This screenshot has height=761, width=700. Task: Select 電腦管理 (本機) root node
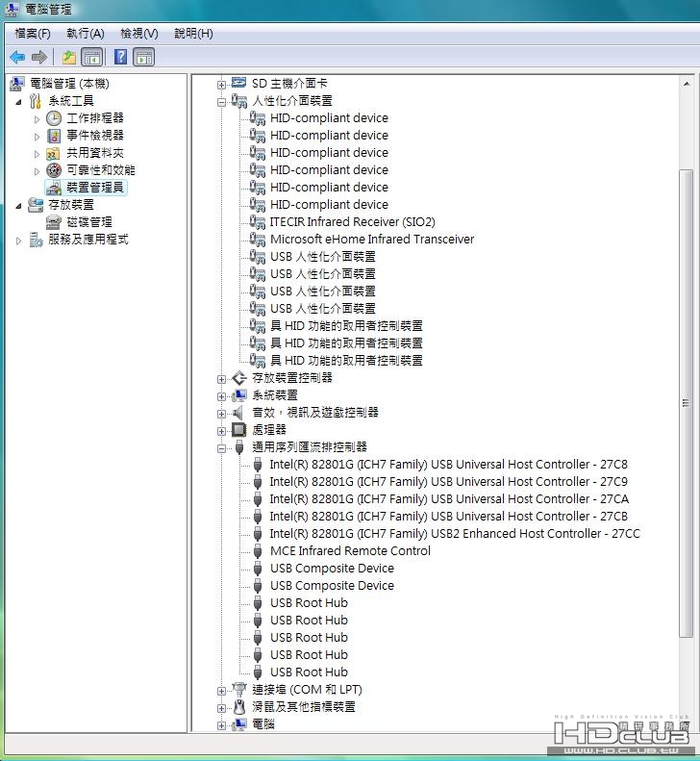click(x=69, y=84)
